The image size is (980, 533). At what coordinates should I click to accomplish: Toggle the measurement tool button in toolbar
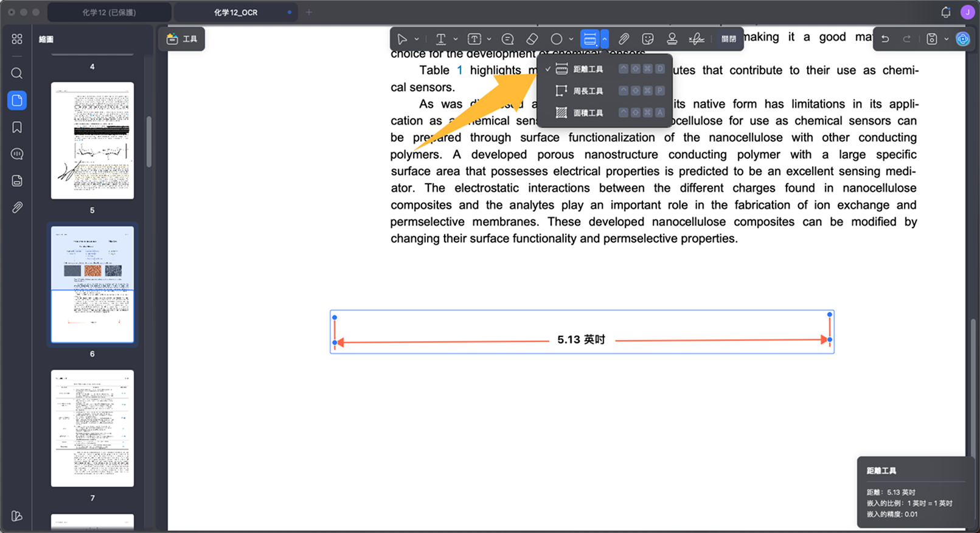pos(589,39)
